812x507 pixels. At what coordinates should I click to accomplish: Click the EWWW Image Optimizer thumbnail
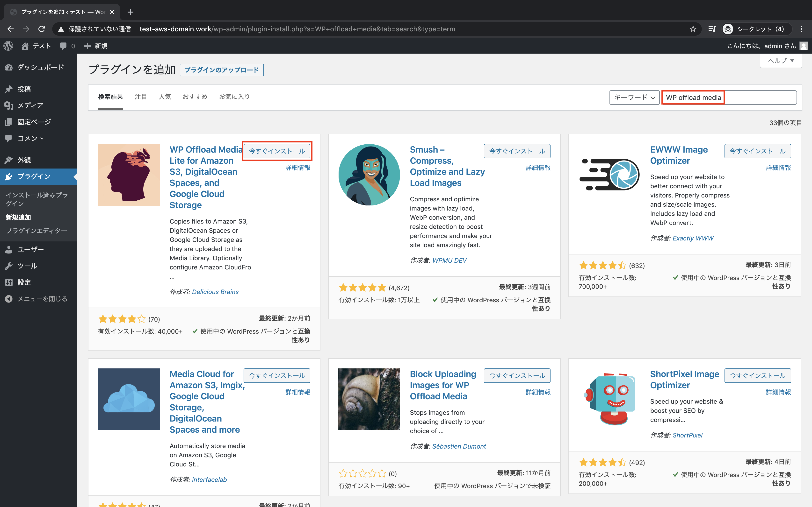click(609, 175)
